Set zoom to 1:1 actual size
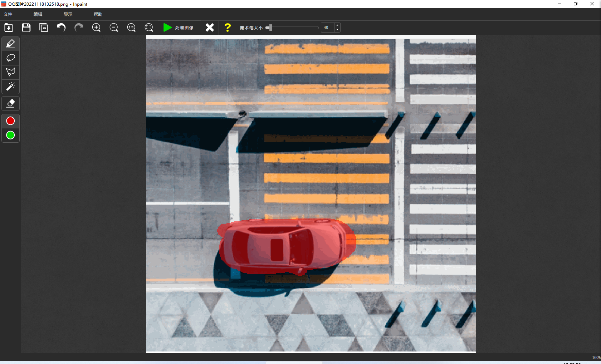The height and width of the screenshot is (364, 601). pos(131,28)
